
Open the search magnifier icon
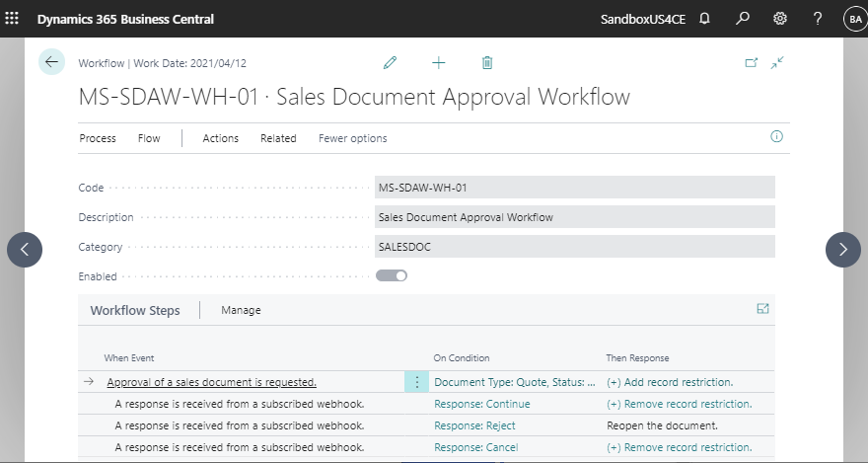(x=742, y=19)
